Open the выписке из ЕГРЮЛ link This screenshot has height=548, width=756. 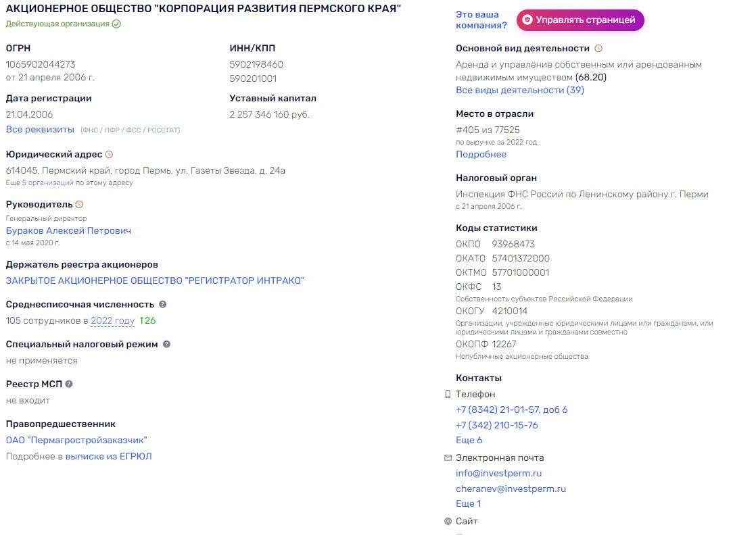108,456
